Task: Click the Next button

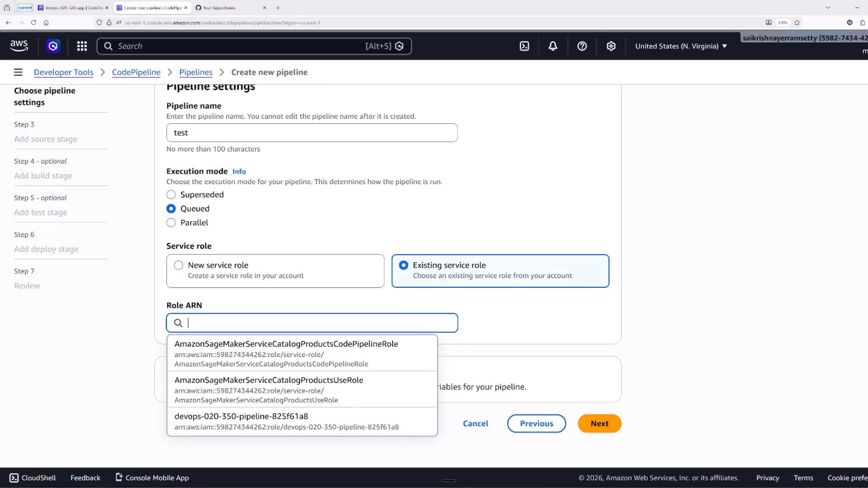Action: click(x=599, y=423)
